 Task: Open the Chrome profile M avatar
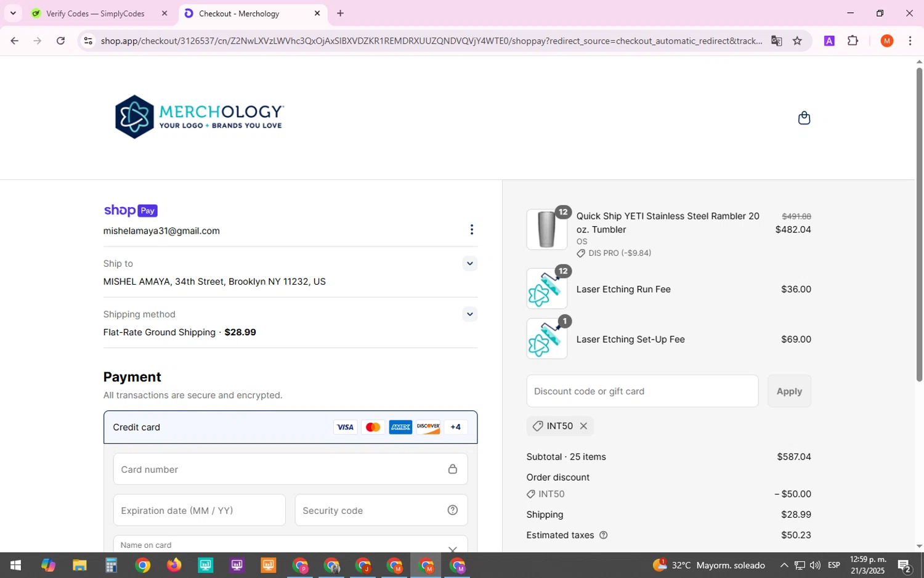pos(887,41)
